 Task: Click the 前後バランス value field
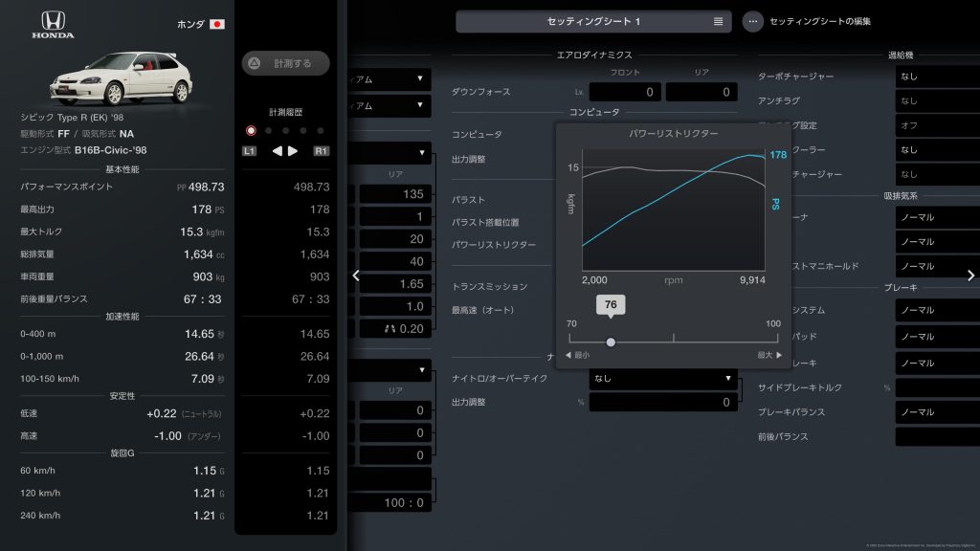point(938,436)
